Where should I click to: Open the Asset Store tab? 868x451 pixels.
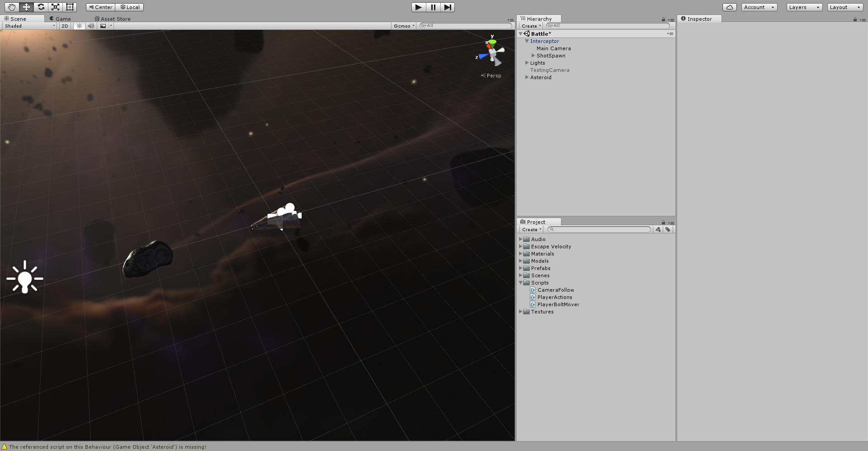pos(113,19)
